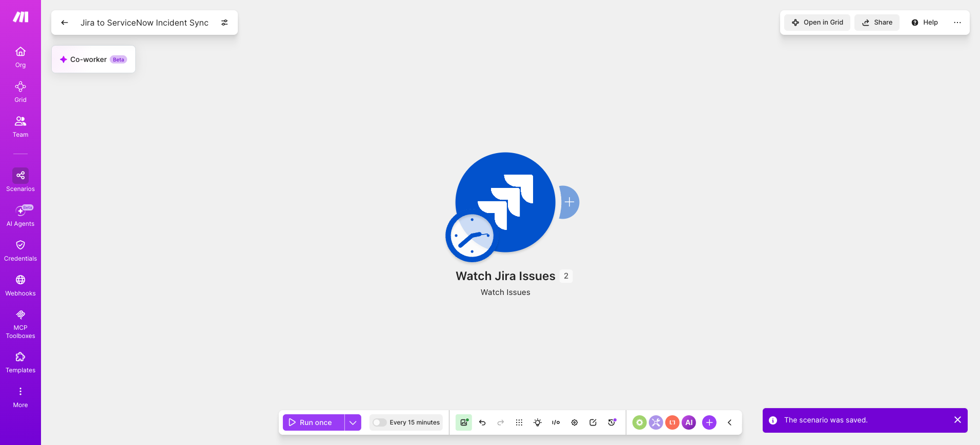Open the Help menu
Screen dimensions: 980x445
[x=924, y=23]
